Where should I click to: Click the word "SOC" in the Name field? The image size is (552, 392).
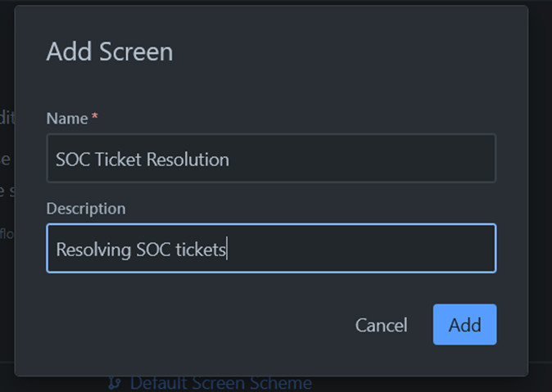73,160
